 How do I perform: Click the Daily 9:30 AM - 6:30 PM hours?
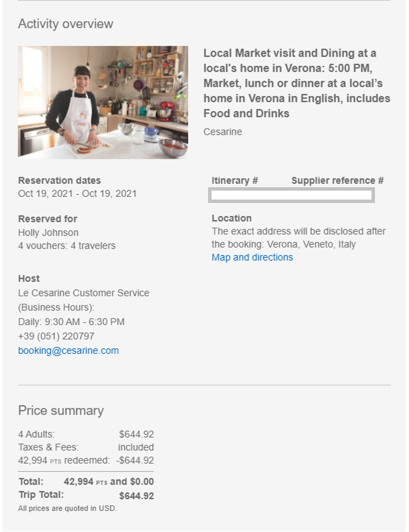point(71,322)
